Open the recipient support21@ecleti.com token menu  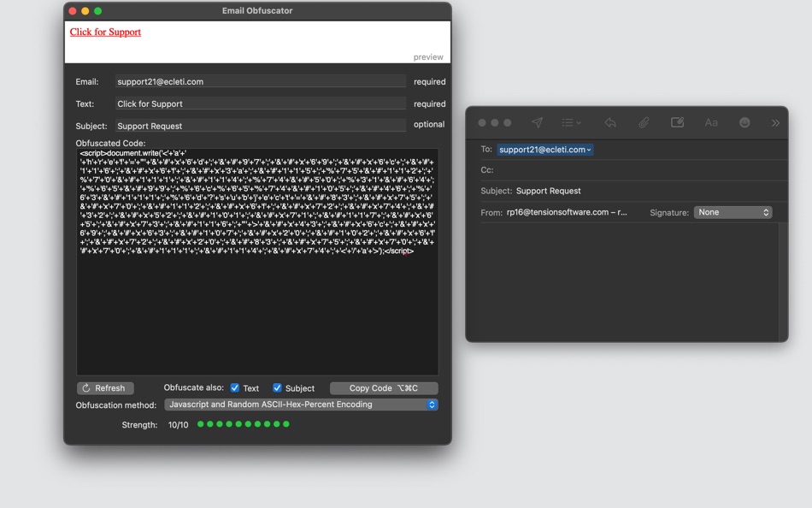point(544,150)
